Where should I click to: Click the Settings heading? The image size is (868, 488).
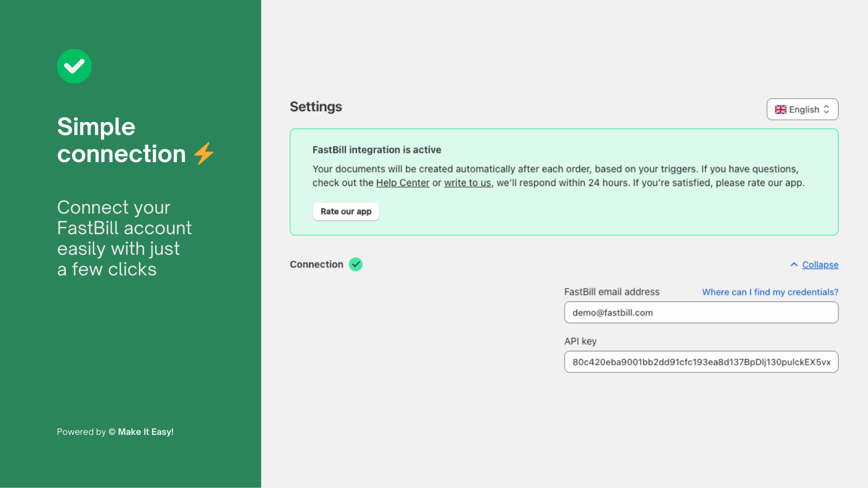click(316, 107)
